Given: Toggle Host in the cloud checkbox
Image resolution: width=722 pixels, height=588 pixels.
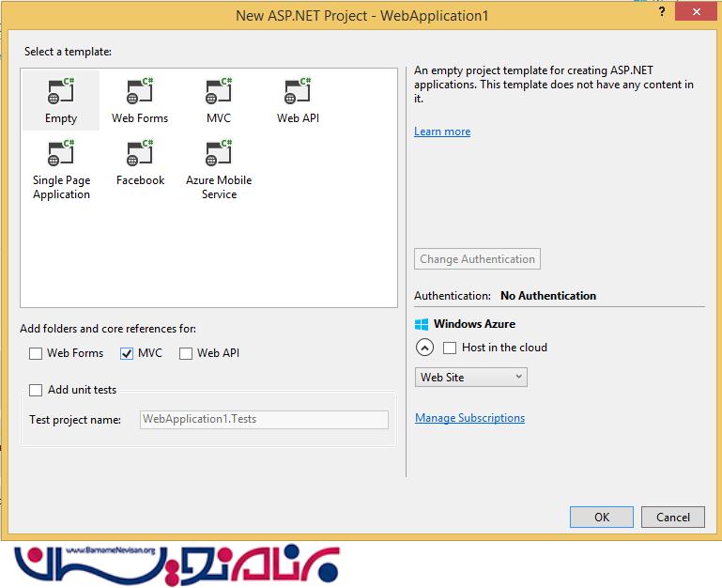Looking at the screenshot, I should point(450,348).
